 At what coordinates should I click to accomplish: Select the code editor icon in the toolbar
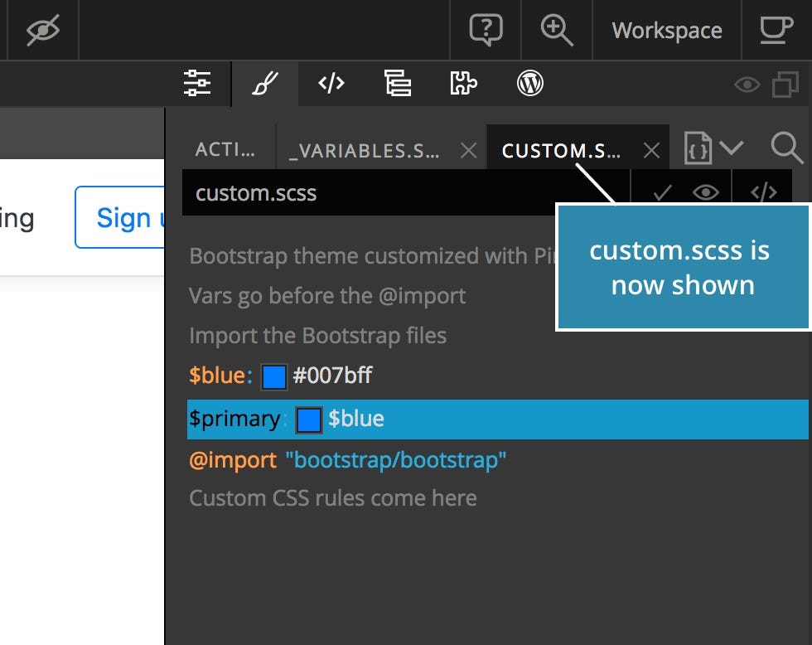pyautogui.click(x=330, y=83)
